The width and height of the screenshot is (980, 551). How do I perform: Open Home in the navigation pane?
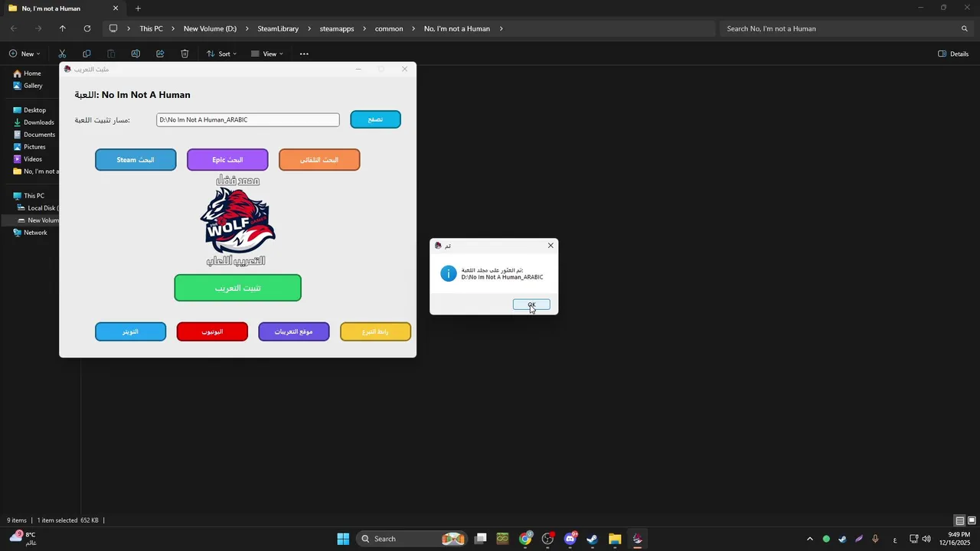tap(32, 73)
